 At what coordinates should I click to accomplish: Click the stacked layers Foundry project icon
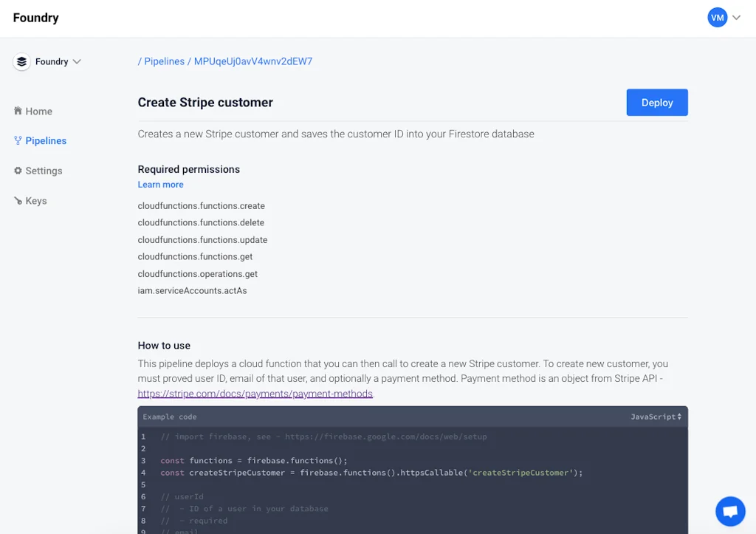click(22, 62)
